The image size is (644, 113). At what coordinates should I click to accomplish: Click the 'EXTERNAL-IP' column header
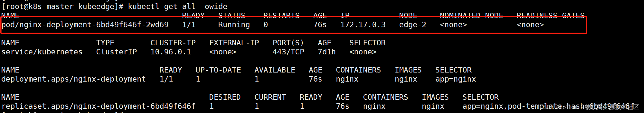[234, 43]
